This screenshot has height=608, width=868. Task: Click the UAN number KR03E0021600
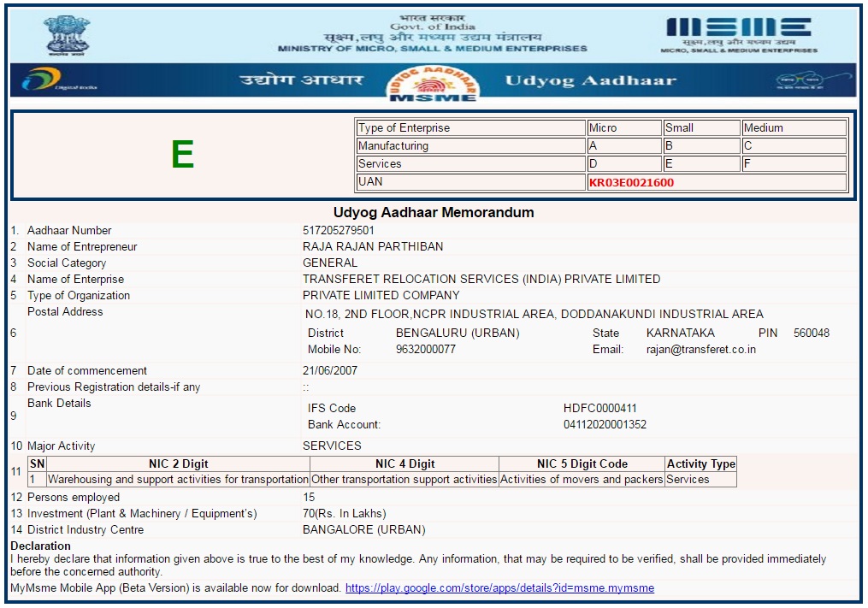(632, 183)
